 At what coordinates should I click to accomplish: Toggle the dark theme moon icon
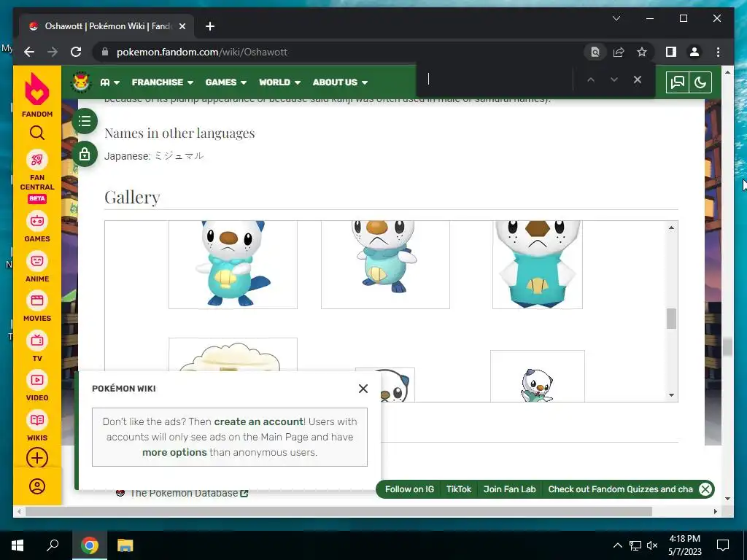pos(700,82)
